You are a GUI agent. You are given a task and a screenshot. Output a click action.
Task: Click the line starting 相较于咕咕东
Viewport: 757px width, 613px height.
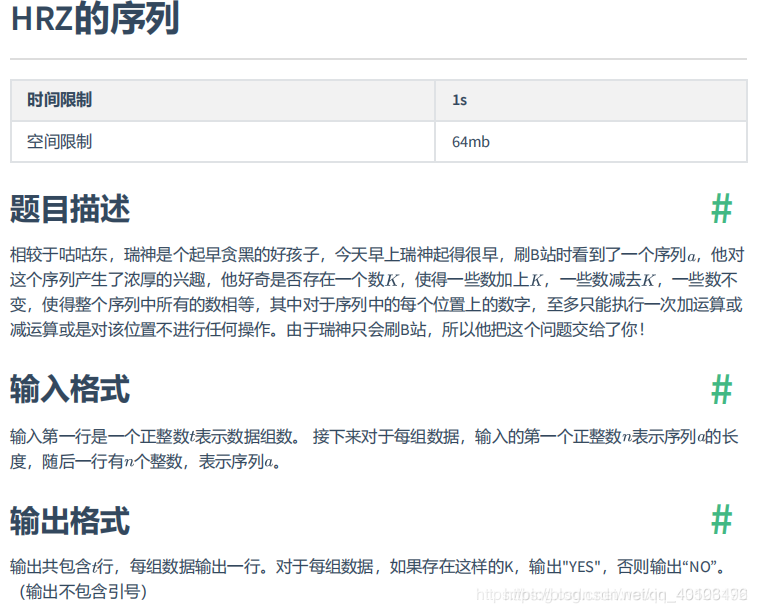pyautogui.click(x=377, y=254)
